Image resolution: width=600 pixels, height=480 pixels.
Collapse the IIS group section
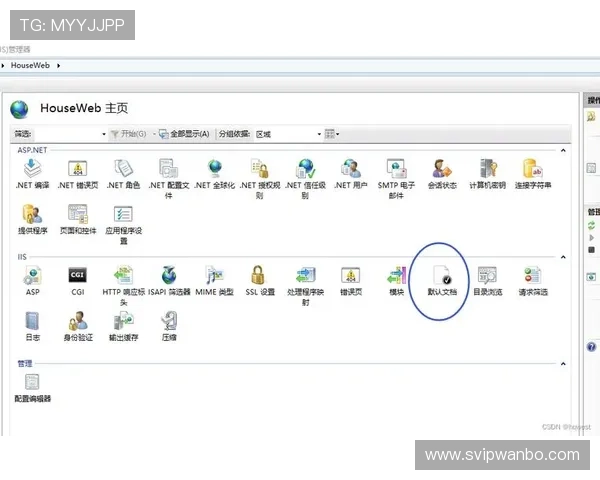(562, 257)
